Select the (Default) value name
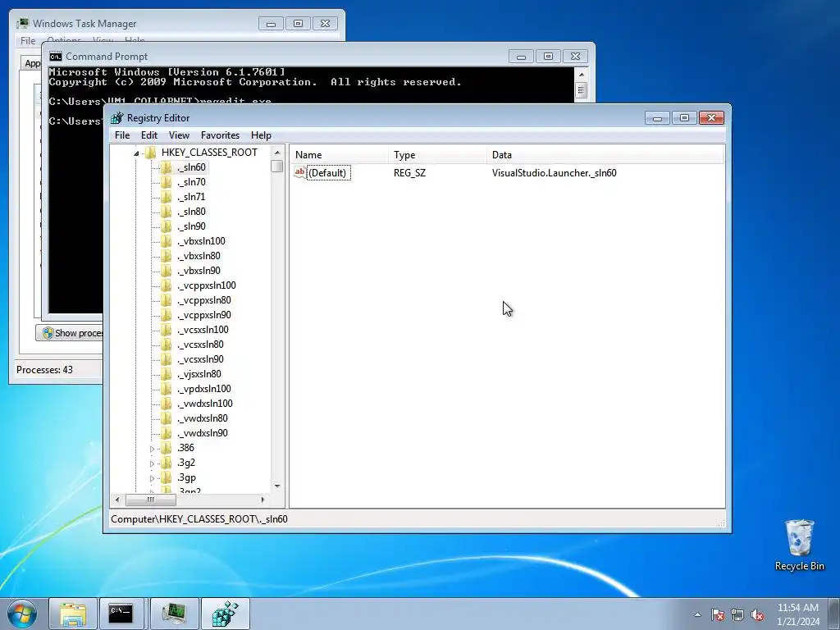This screenshot has height=630, width=840. pyautogui.click(x=328, y=173)
